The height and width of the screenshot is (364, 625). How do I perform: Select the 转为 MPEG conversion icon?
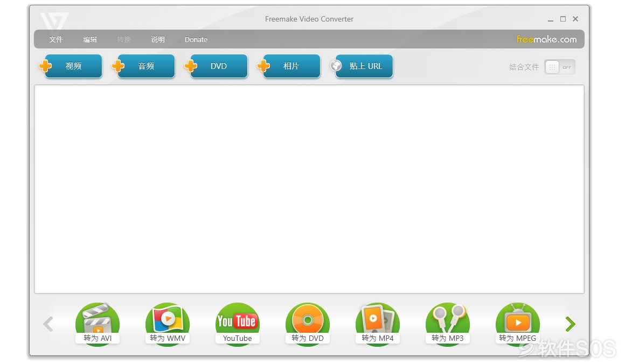pyautogui.click(x=518, y=324)
